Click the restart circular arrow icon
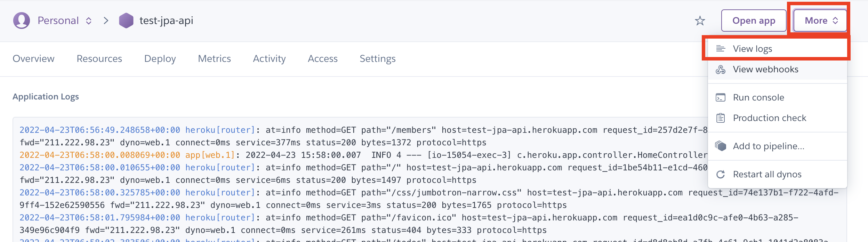The height and width of the screenshot is (242, 868). coord(721,174)
